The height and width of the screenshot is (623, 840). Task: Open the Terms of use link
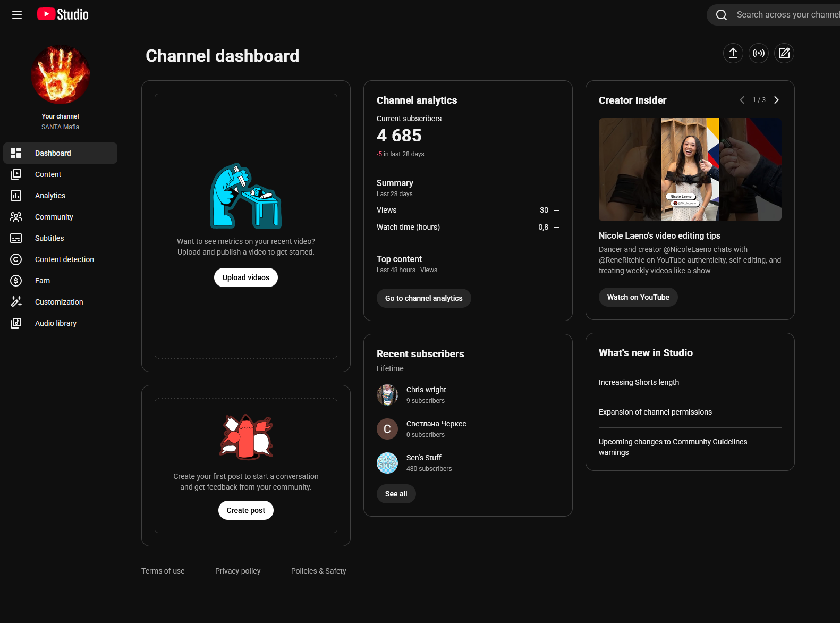click(163, 571)
